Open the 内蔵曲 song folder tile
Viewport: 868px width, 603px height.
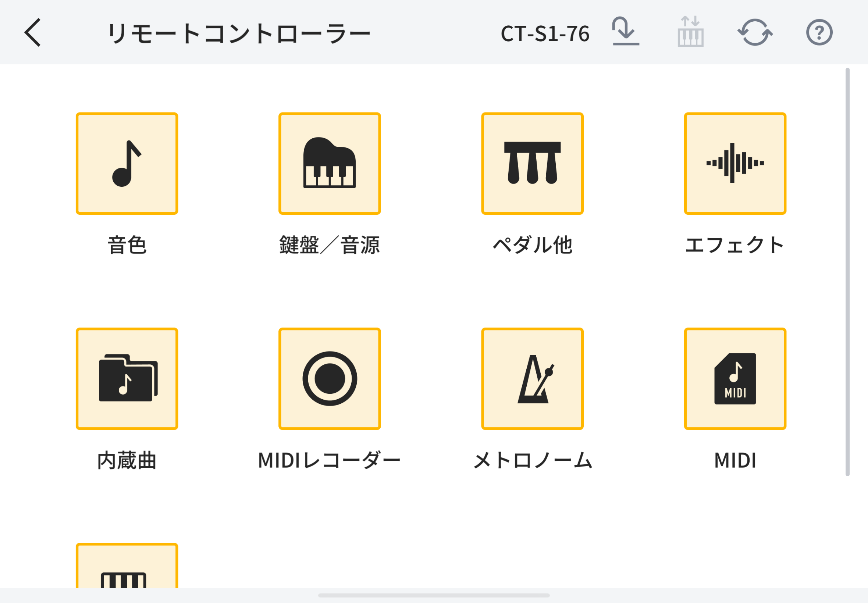[x=127, y=379]
